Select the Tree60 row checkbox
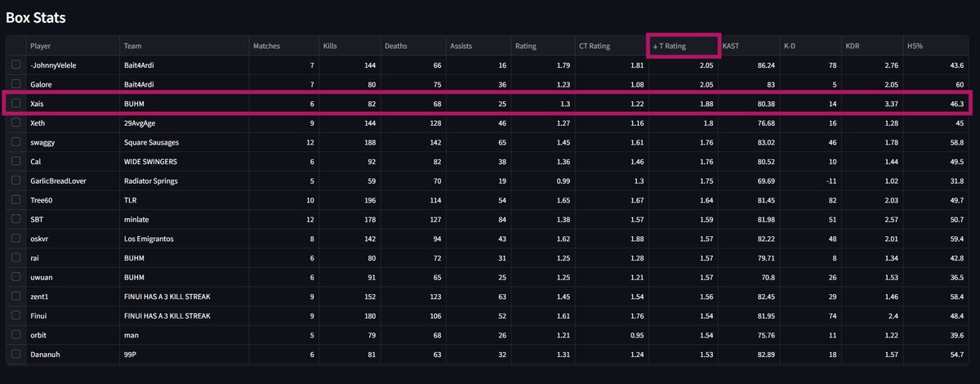 click(x=16, y=200)
